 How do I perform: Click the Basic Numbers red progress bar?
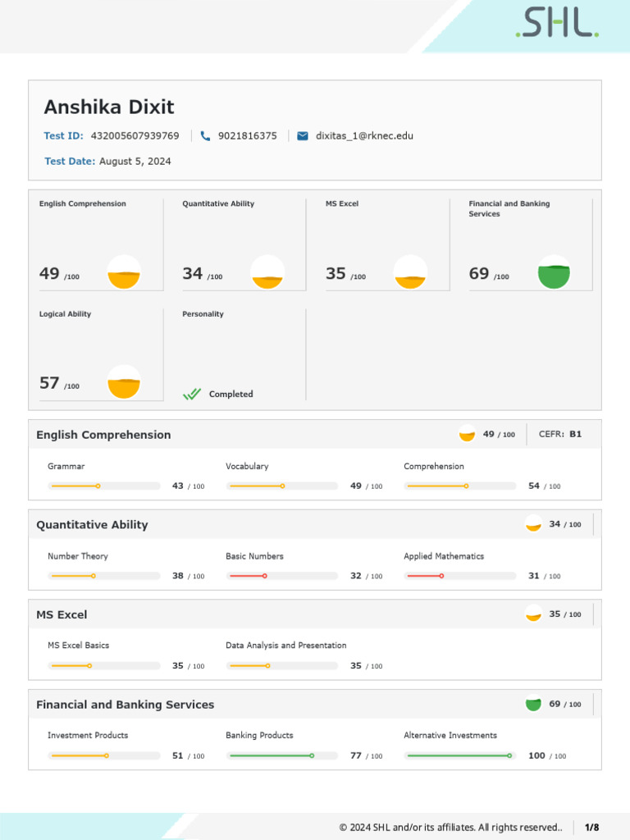pos(282,576)
